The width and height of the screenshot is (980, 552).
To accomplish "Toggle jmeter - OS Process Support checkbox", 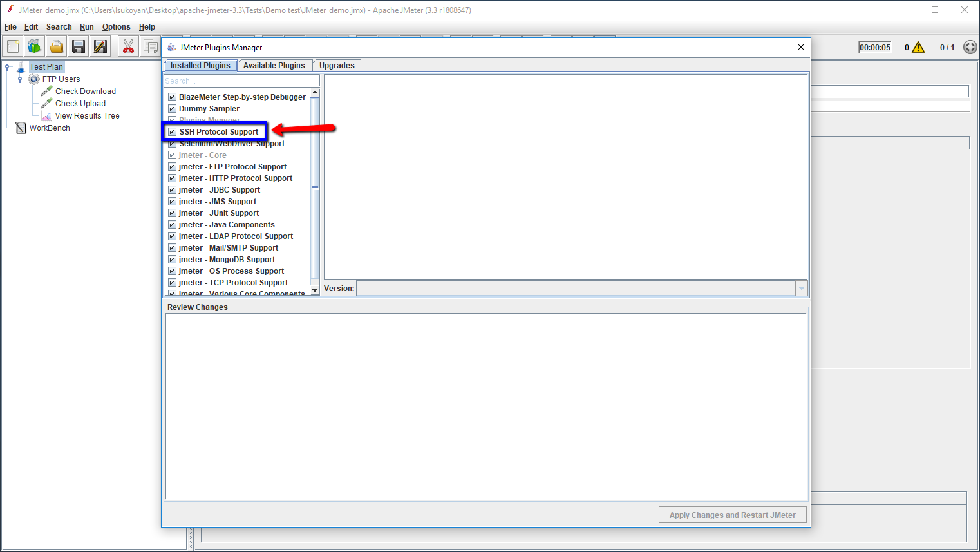I will coord(173,271).
